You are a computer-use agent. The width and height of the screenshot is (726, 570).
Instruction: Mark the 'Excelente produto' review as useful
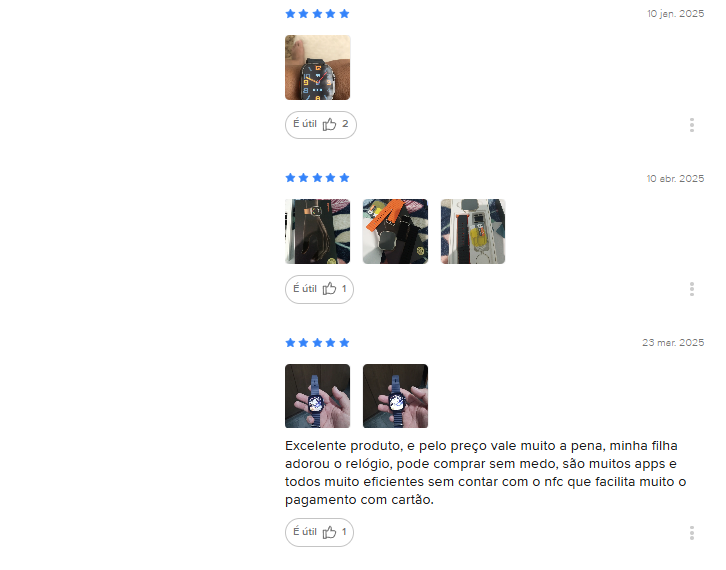pos(319,532)
